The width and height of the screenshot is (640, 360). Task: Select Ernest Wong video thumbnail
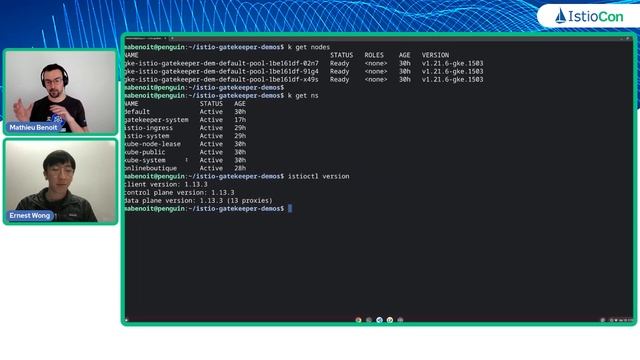(x=60, y=181)
